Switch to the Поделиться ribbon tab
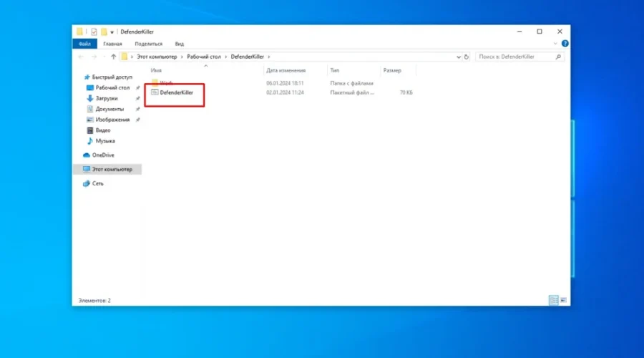644x358 pixels. pyautogui.click(x=149, y=44)
